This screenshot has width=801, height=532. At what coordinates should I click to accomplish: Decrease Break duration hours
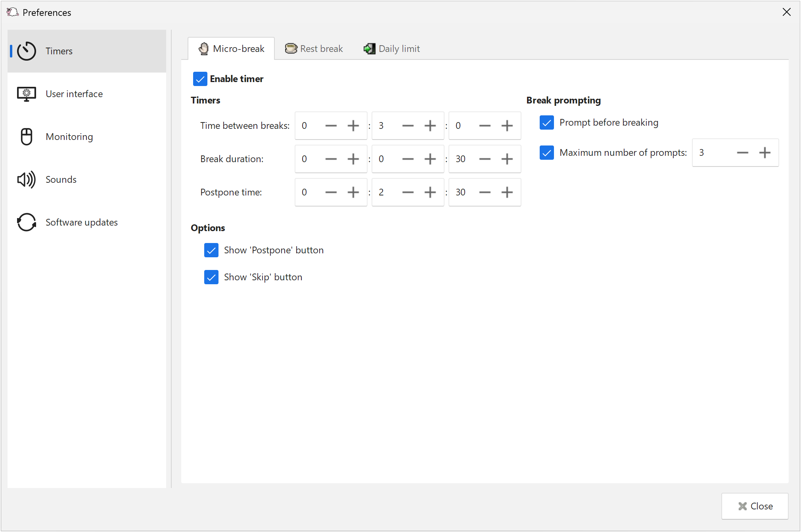click(331, 159)
